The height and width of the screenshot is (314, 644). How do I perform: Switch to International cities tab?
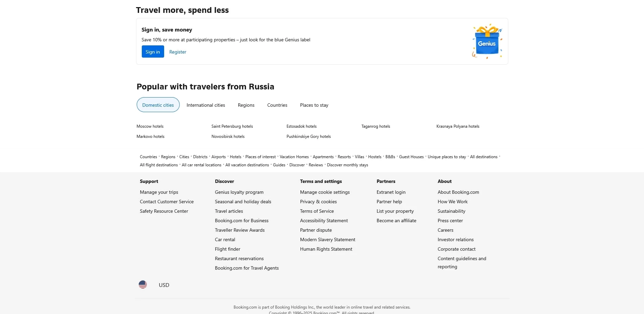tap(206, 105)
